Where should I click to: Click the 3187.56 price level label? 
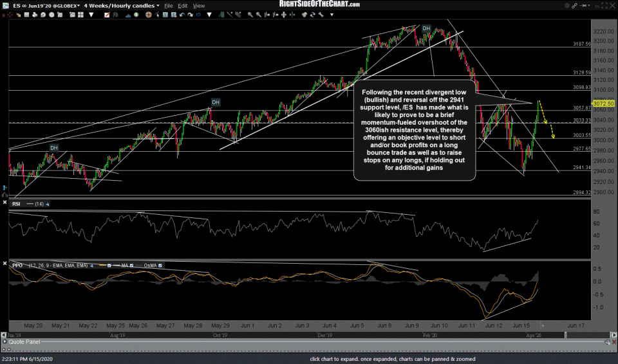(582, 44)
